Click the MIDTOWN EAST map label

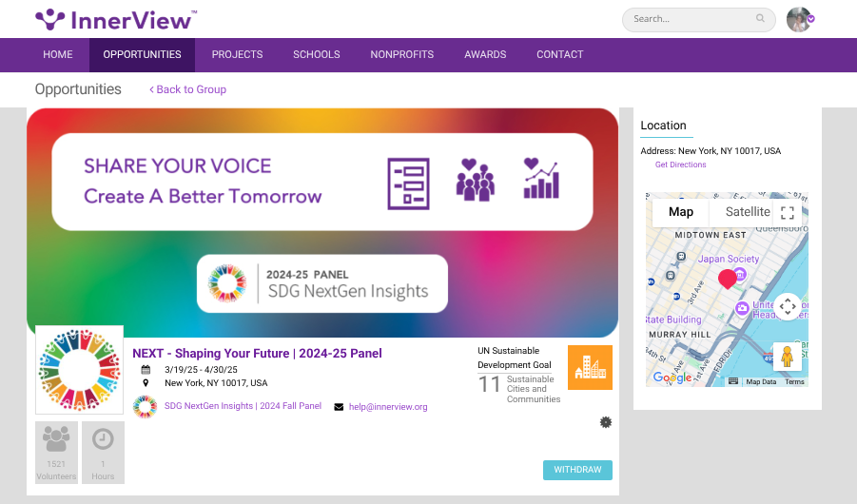coord(710,235)
